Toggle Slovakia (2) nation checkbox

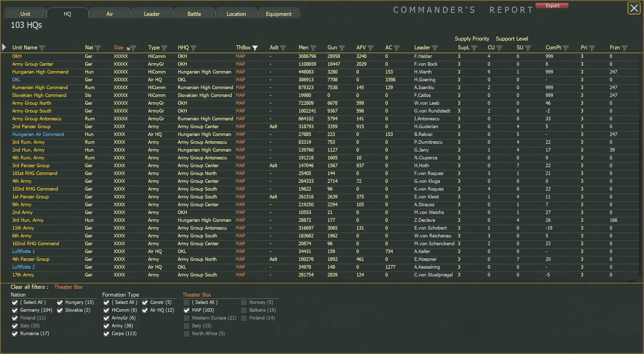click(60, 310)
